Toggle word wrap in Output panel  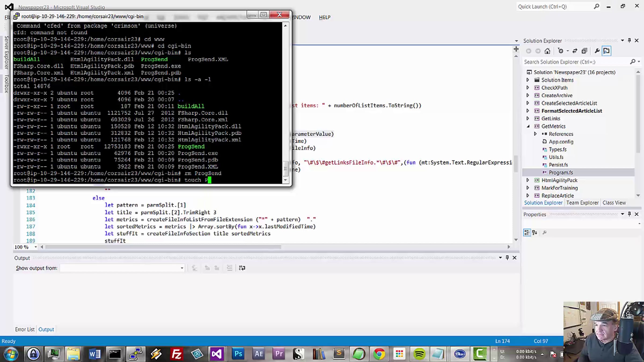pos(242,268)
